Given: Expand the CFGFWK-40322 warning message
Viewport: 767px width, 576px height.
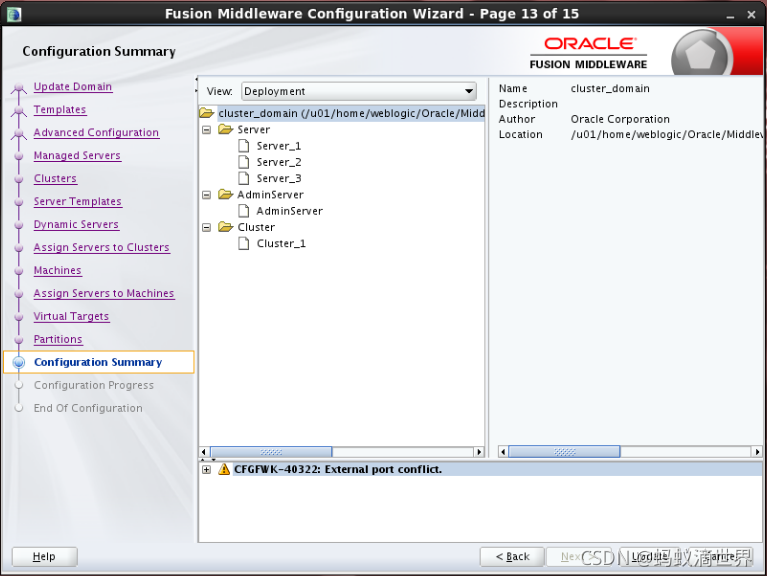Looking at the screenshot, I should [x=207, y=469].
